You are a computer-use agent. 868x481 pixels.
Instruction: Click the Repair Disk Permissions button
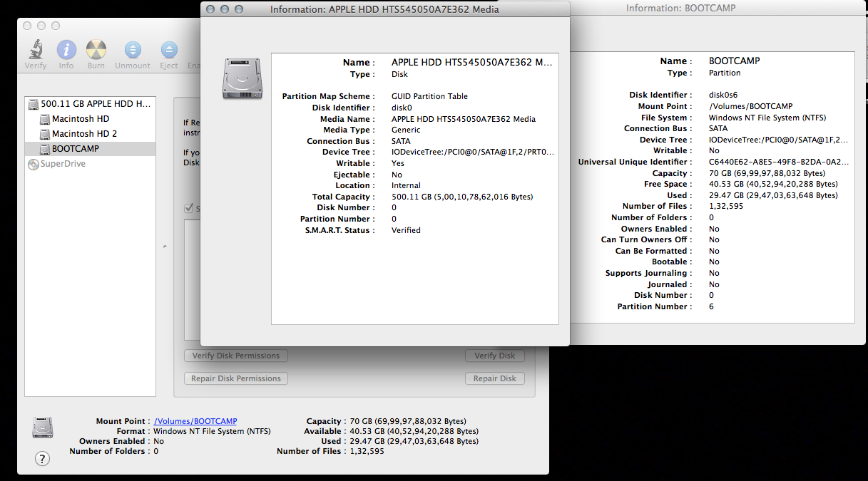click(236, 378)
